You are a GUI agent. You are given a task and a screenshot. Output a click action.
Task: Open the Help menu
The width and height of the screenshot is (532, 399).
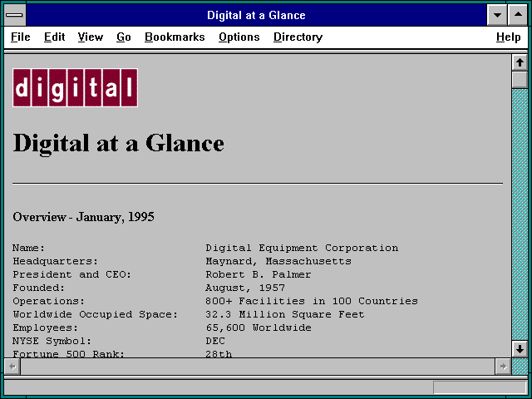click(508, 37)
